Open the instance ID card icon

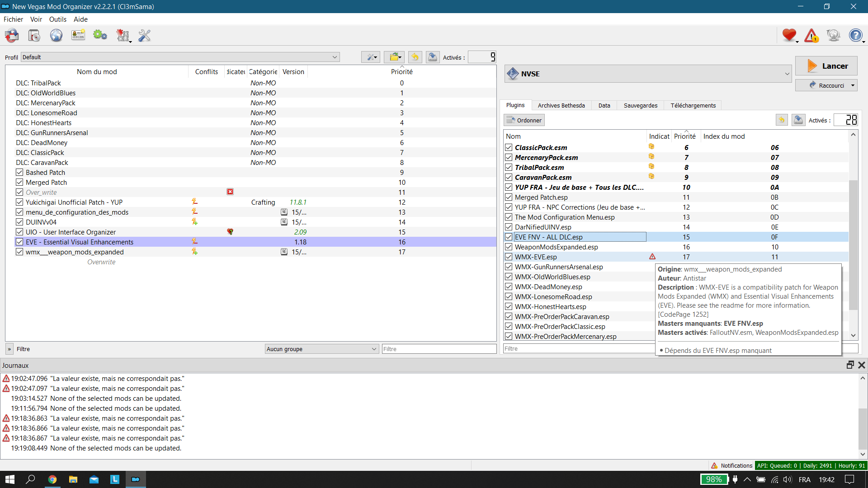pyautogui.click(x=78, y=35)
